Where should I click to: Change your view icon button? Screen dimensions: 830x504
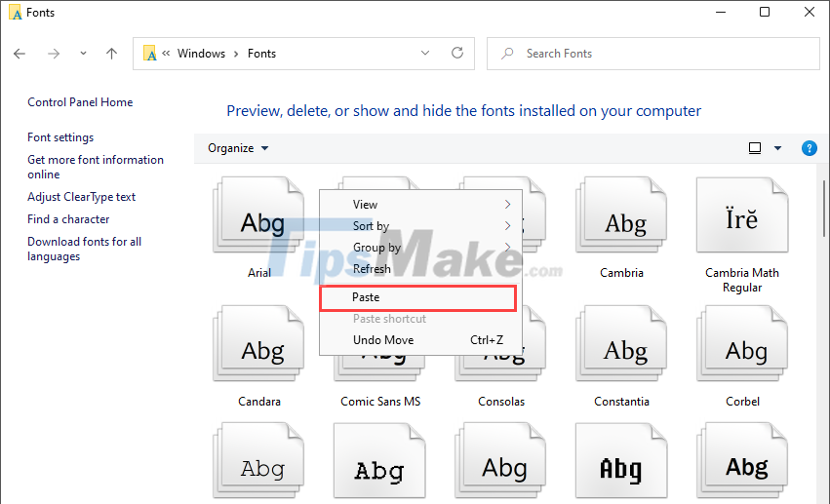pos(755,148)
